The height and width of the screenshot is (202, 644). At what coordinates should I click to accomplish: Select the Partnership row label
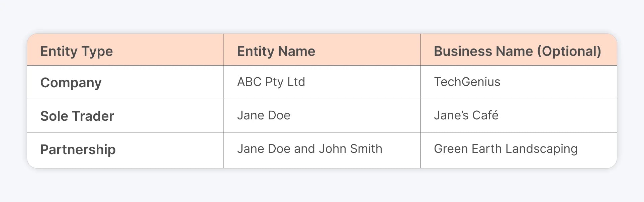pos(78,149)
